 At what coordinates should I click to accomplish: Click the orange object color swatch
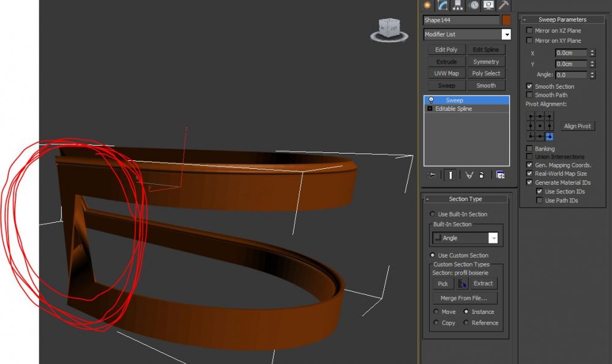tap(506, 20)
